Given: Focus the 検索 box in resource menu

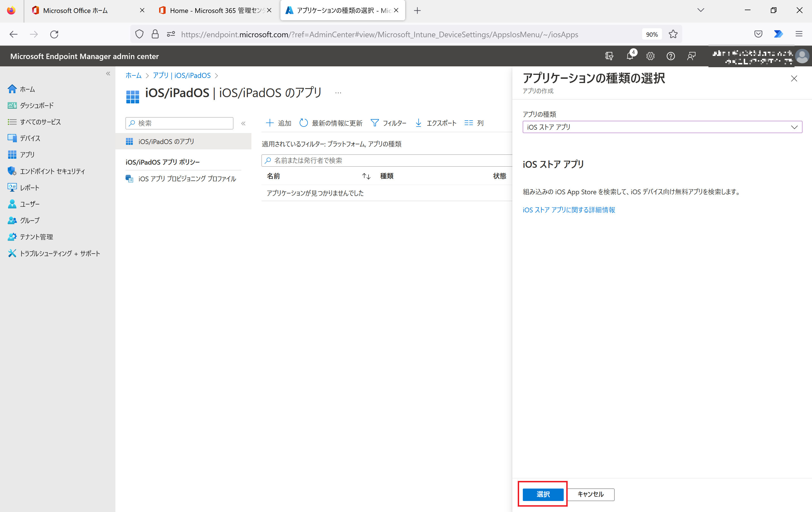Looking at the screenshot, I should (x=179, y=123).
